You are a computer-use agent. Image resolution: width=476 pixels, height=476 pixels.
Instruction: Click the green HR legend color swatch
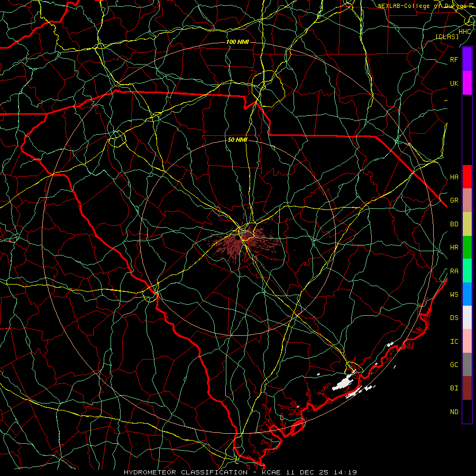(467, 248)
